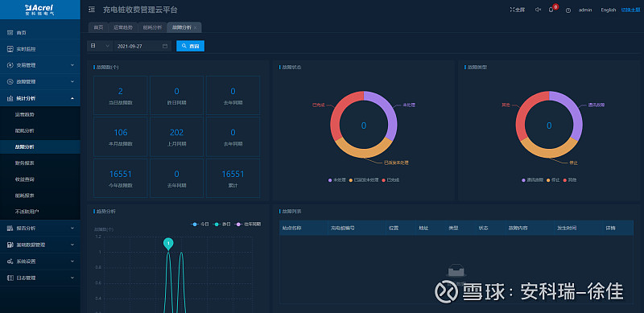Toggle 通讯故障 in fault type legend
Viewport: 644px width, 313px height.
533,180
